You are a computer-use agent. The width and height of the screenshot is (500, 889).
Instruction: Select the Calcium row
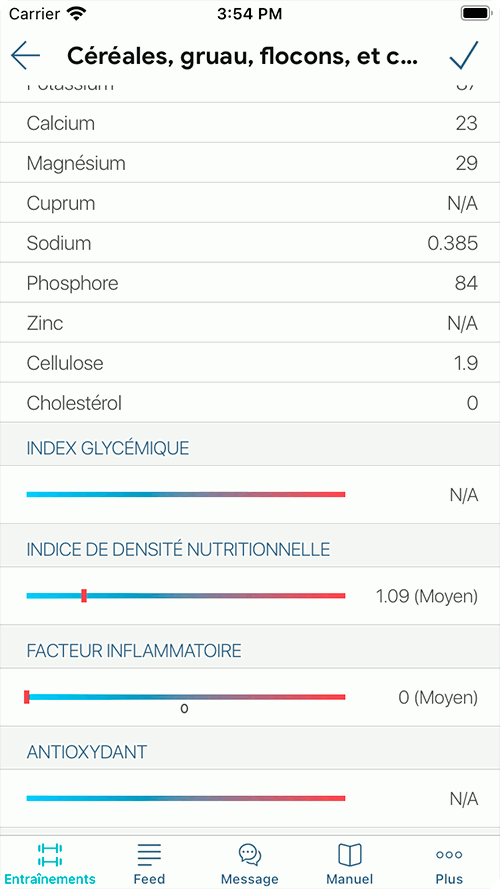click(x=250, y=123)
